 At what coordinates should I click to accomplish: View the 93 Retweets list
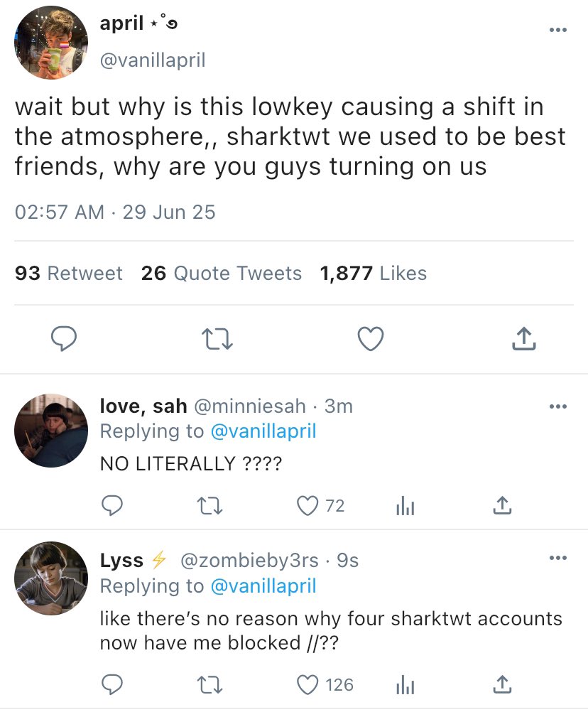[x=69, y=274]
